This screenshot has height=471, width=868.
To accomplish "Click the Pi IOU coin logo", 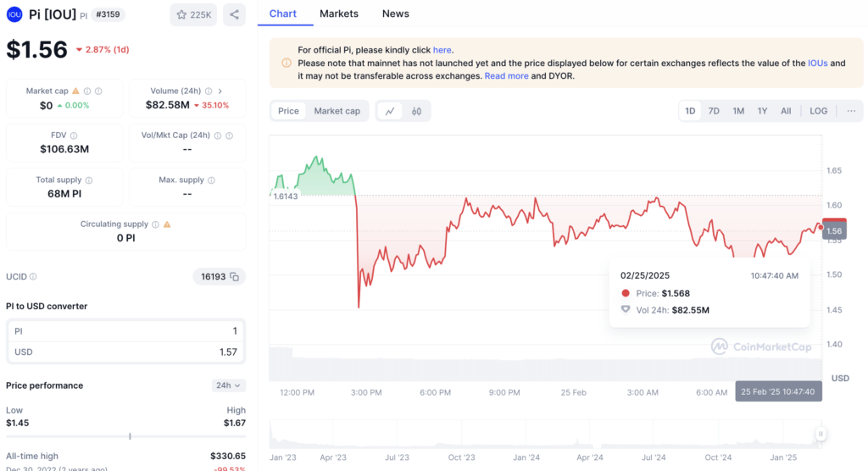I will 14,14.
